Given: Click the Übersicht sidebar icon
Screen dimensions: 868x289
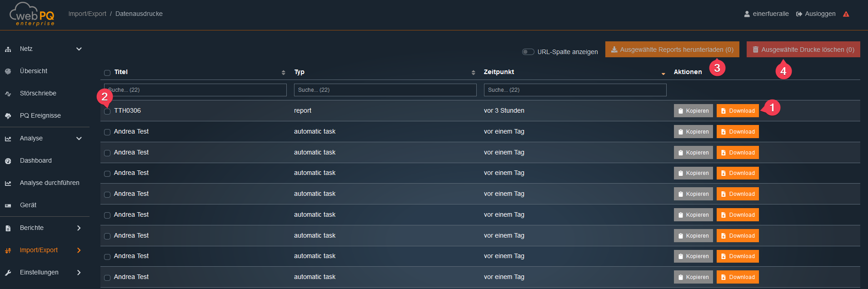Looking at the screenshot, I should point(8,71).
